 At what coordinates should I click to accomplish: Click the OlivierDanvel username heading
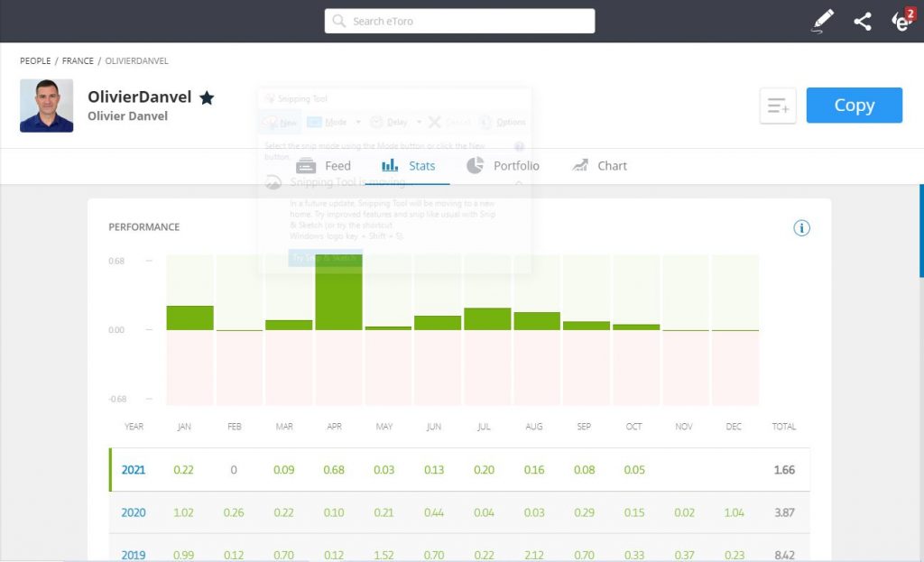(x=140, y=97)
